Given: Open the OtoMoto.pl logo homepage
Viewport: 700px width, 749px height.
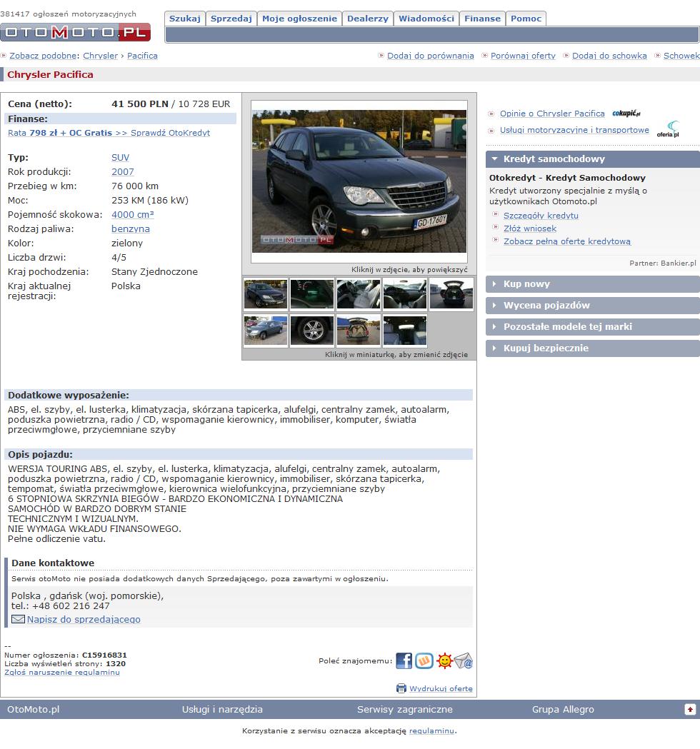Looking at the screenshot, I should point(76,32).
